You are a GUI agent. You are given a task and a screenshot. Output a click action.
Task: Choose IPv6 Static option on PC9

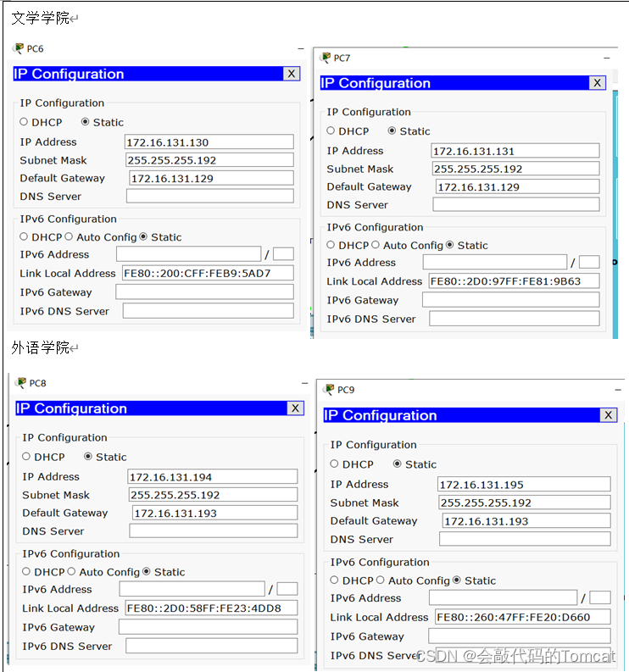click(457, 580)
